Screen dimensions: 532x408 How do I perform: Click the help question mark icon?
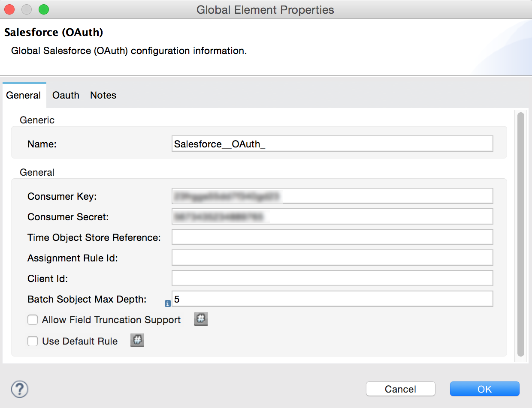(x=20, y=389)
